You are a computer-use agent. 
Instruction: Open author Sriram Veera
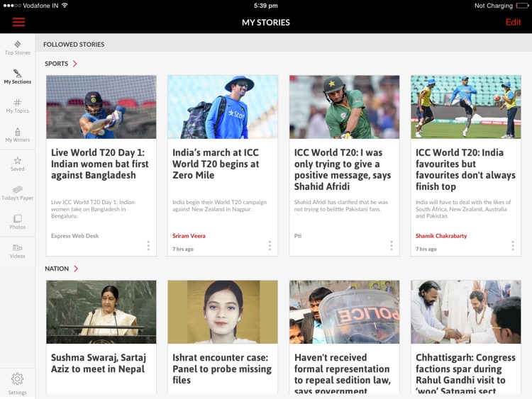click(189, 236)
